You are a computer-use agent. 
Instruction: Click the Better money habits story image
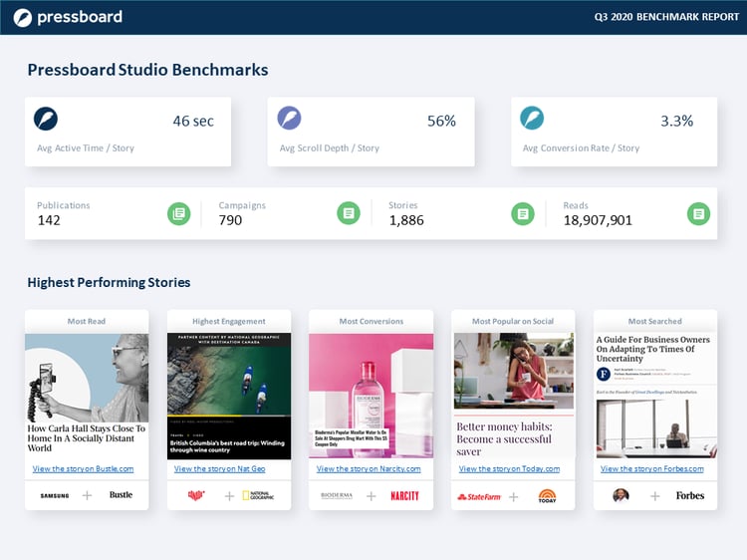pyautogui.click(x=514, y=371)
